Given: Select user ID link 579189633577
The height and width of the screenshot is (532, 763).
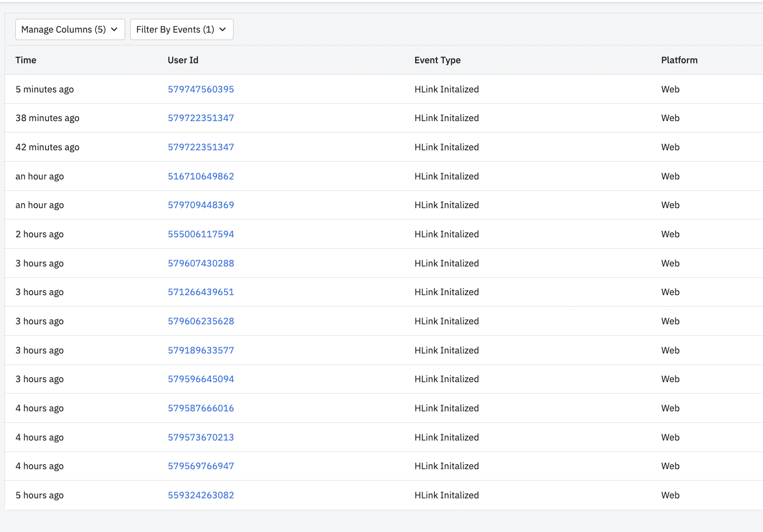Looking at the screenshot, I should pos(201,350).
